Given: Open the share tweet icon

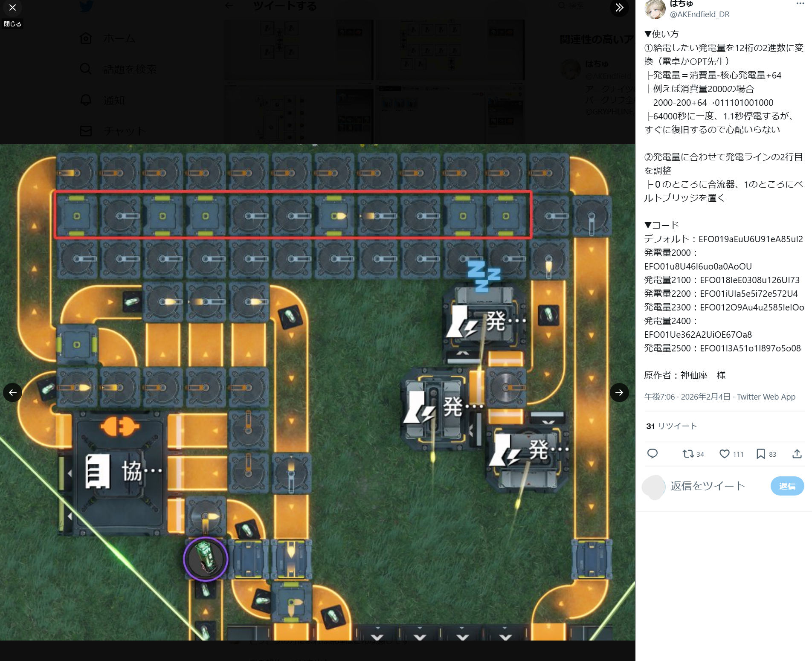Looking at the screenshot, I should pyautogui.click(x=797, y=454).
